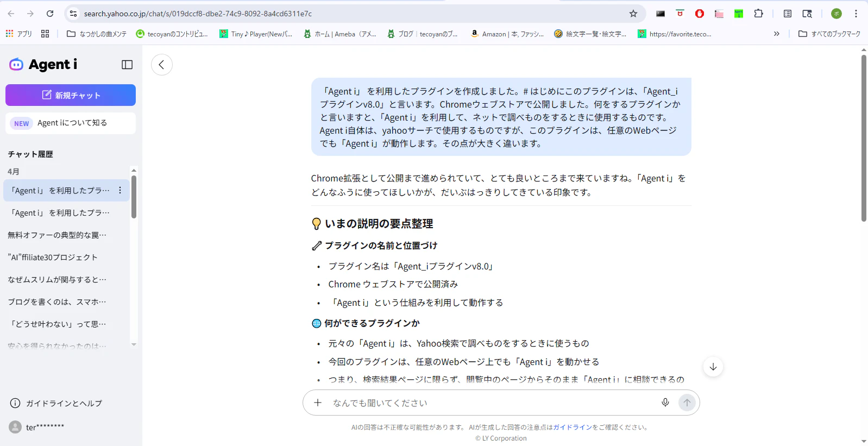
Task: Click the grid icon in bookmarks bar
Action: [x=45, y=34]
